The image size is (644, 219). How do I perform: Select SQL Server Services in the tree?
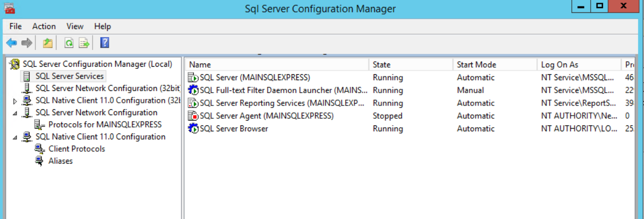(x=69, y=76)
